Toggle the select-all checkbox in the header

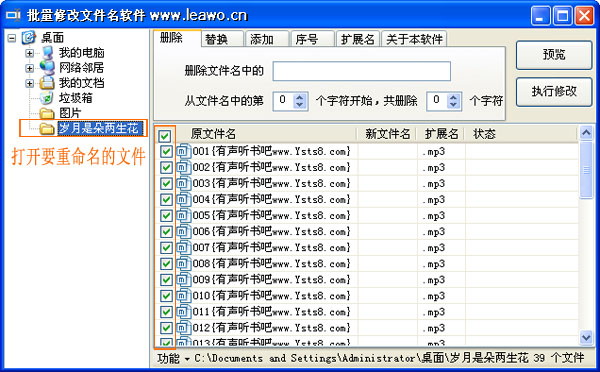[x=165, y=136]
